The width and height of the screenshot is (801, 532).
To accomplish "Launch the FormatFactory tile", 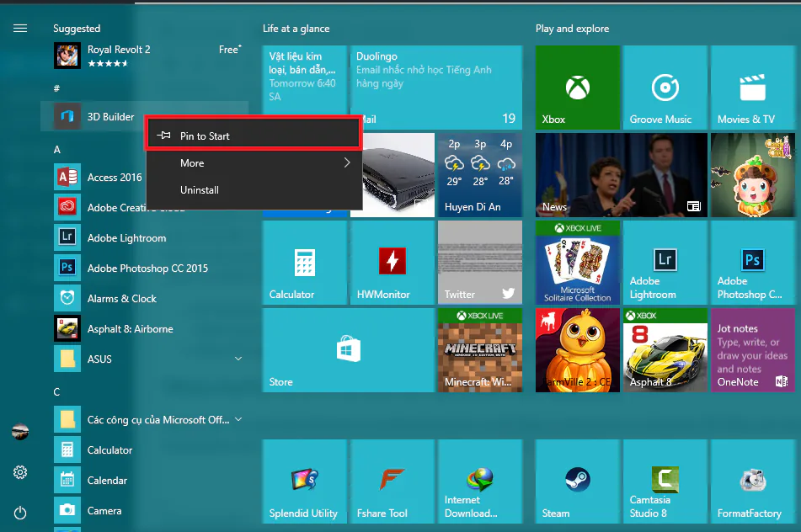I will click(752, 481).
